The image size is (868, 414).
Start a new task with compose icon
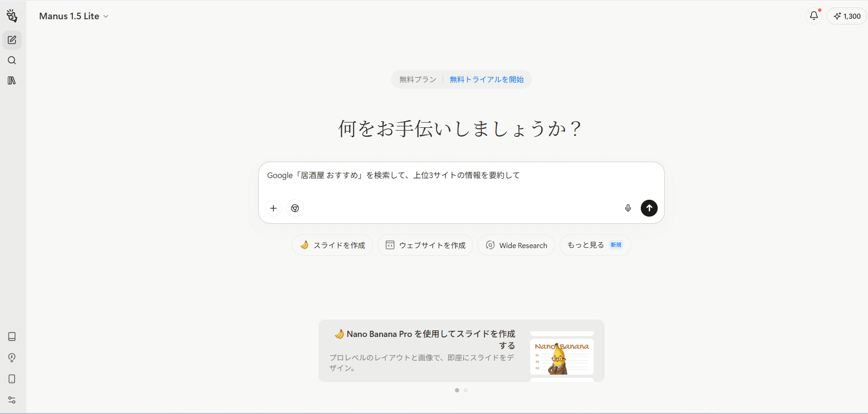[12, 40]
